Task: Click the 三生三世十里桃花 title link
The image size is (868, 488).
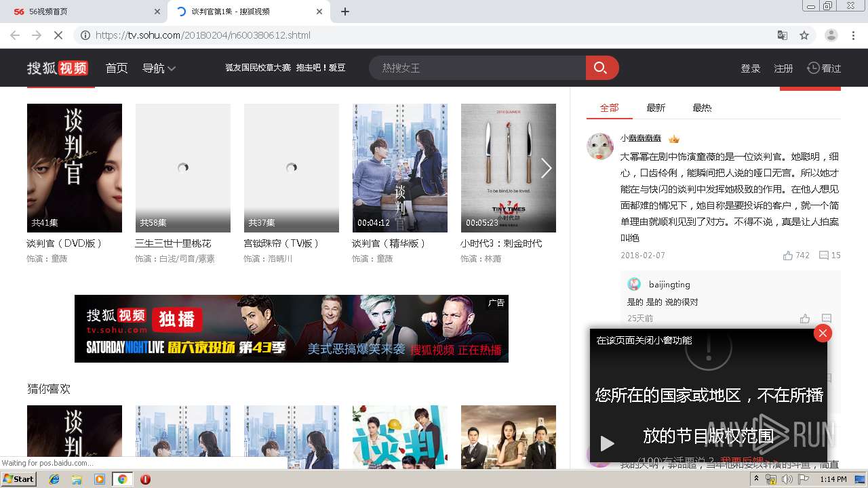Action: tap(173, 243)
